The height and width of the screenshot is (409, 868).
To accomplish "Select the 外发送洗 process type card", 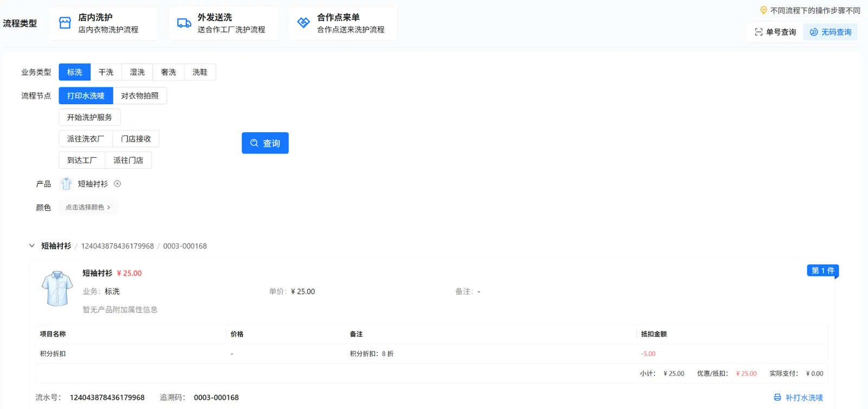I will pos(224,23).
